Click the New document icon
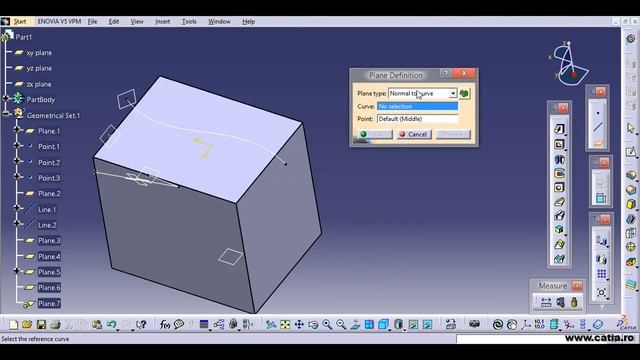640x360 pixels. click(x=13, y=324)
